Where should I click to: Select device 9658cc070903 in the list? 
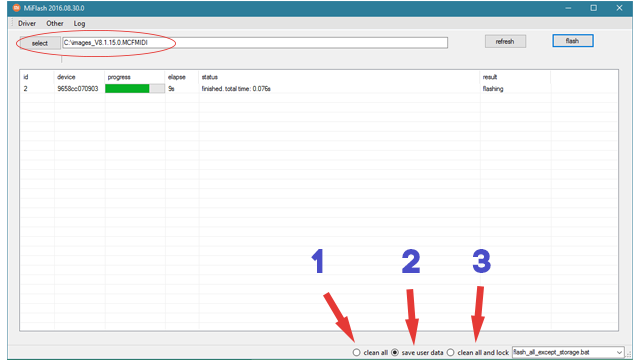(78, 89)
